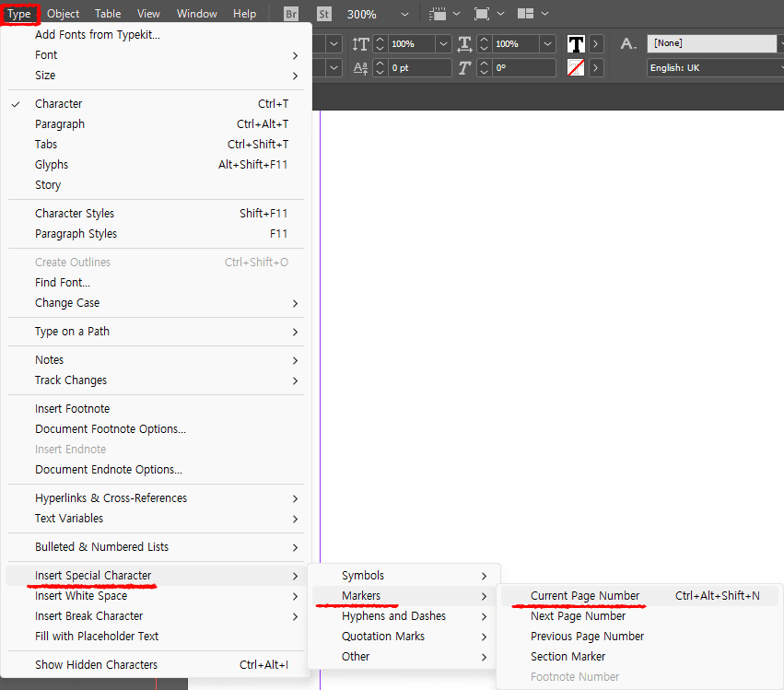Increase horizontal scale with up stepper arrow
This screenshot has width=784, height=690.
pos(483,39)
